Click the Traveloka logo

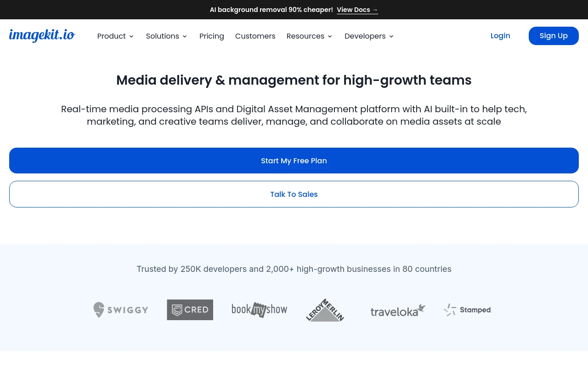click(398, 310)
